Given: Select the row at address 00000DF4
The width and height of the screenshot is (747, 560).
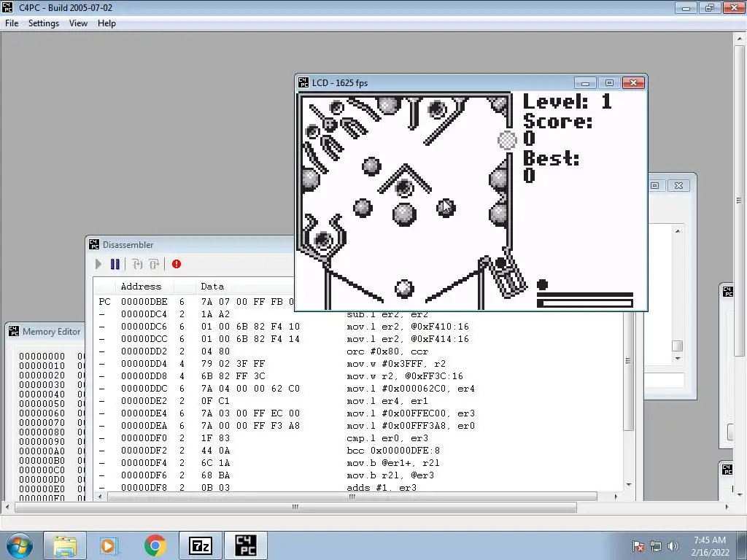Looking at the screenshot, I should [358, 463].
